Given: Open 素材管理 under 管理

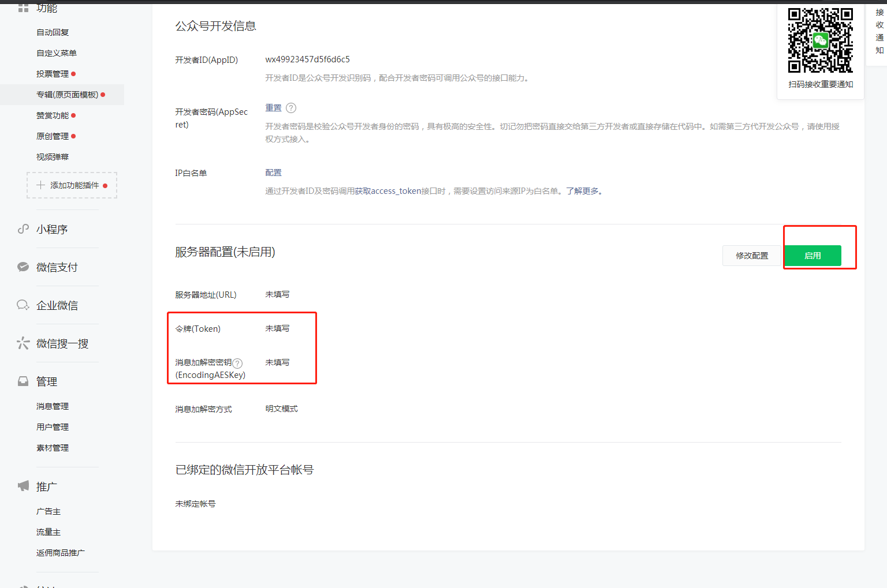Looking at the screenshot, I should tap(53, 448).
